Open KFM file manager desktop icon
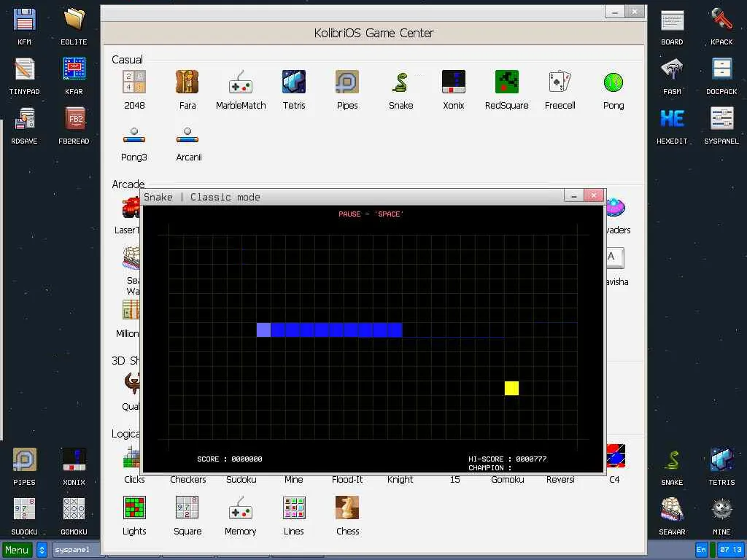 pos(24,20)
